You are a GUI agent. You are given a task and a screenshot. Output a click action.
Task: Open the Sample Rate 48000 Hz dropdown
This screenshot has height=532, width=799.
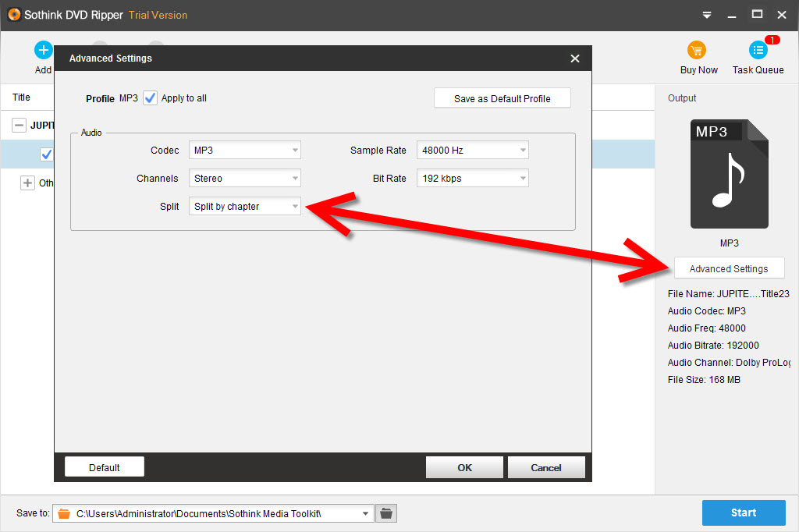472,151
